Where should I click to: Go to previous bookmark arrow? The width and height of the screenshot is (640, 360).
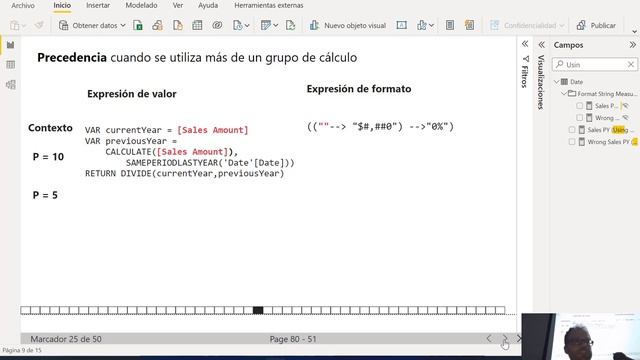[x=489, y=338]
